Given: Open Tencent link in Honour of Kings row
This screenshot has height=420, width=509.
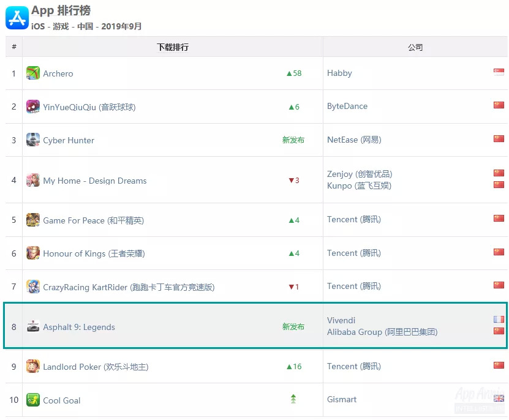Looking at the screenshot, I should [x=354, y=253].
